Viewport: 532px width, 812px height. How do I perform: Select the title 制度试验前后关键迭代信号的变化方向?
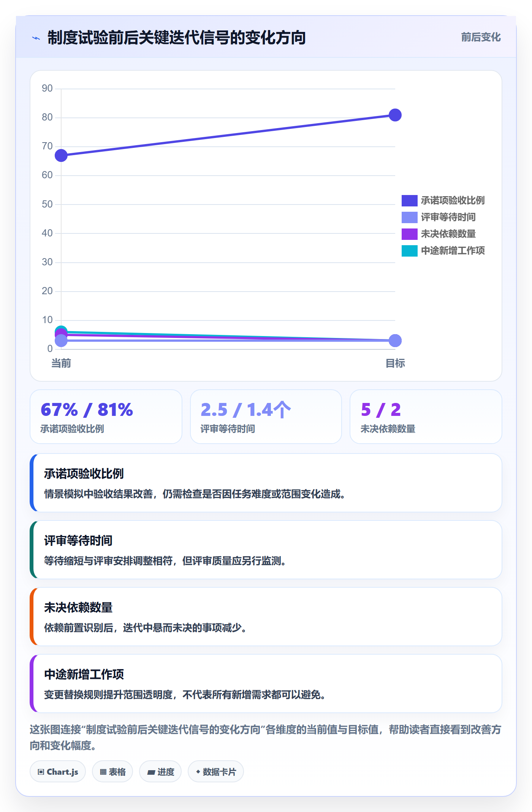pos(177,38)
